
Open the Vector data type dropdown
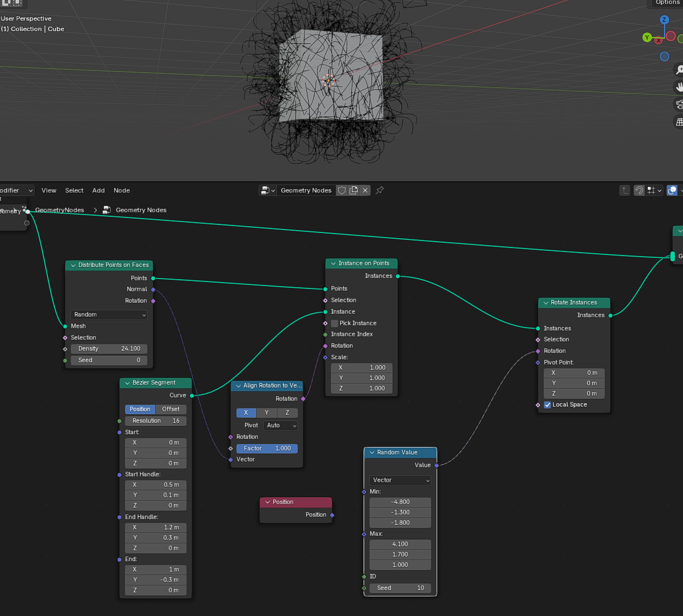tap(400, 480)
